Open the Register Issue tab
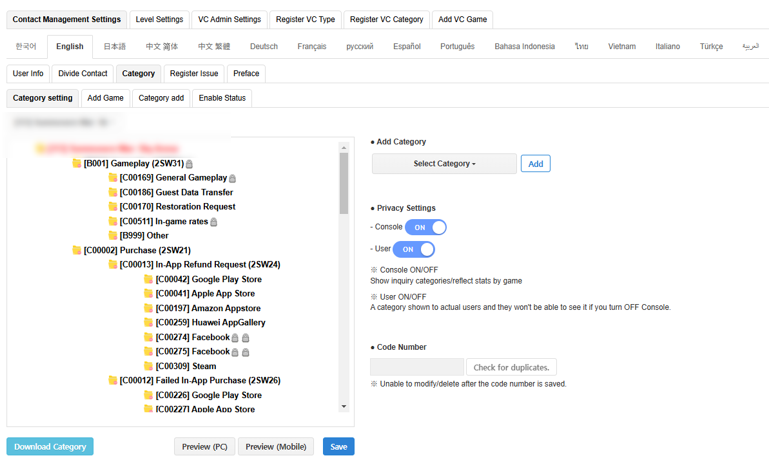Image resolution: width=775 pixels, height=472 pixels. (x=194, y=73)
